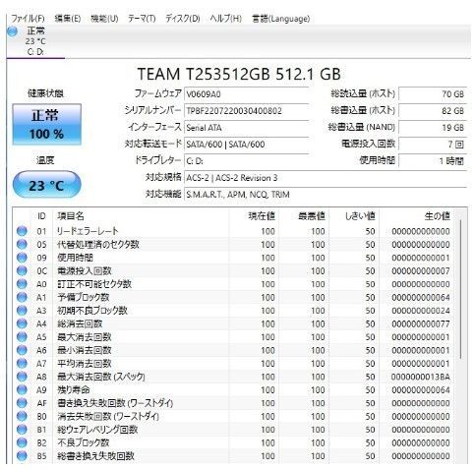
Task: Click raw value 000000000024 in row A3
Action: 421,311
